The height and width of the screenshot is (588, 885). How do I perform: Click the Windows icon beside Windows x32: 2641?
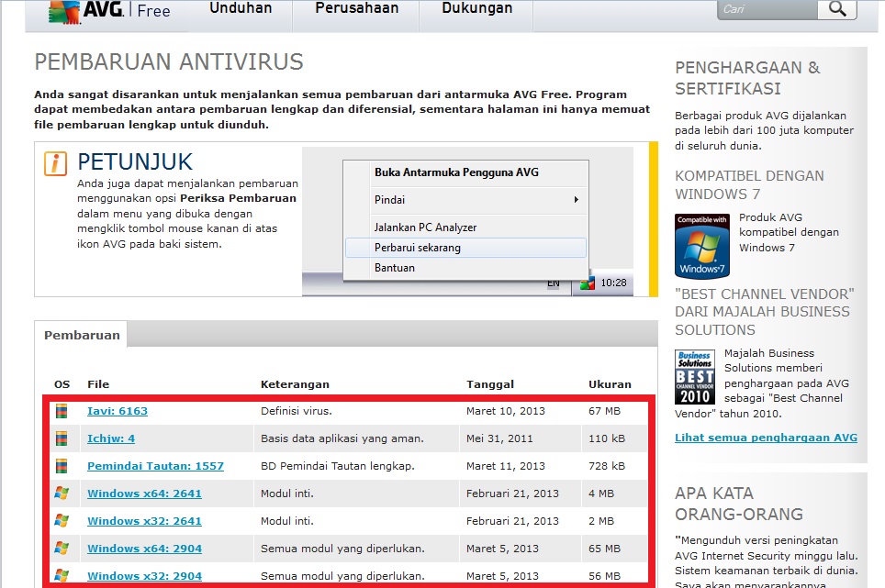(62, 521)
